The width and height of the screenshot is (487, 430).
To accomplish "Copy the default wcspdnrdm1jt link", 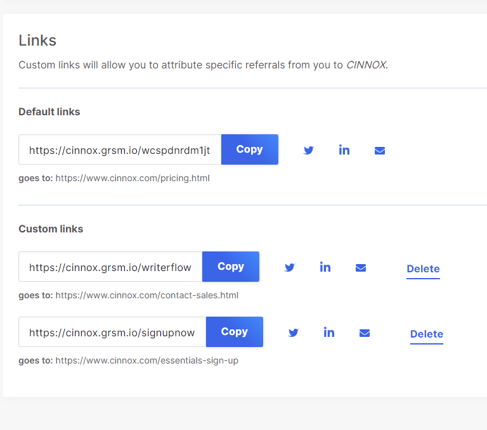I will coord(250,149).
